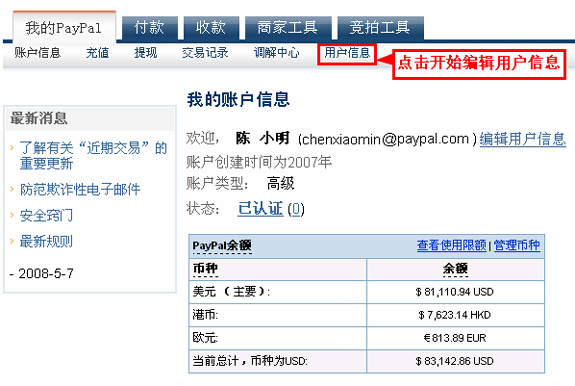Image resolution: width=575 pixels, height=386 pixels.
Task: Open the 充值 submenu item
Action: pos(98,53)
